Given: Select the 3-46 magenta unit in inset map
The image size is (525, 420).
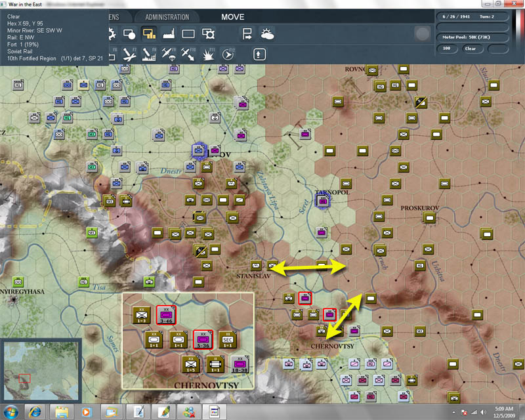Looking at the screenshot, I should coord(166,315).
